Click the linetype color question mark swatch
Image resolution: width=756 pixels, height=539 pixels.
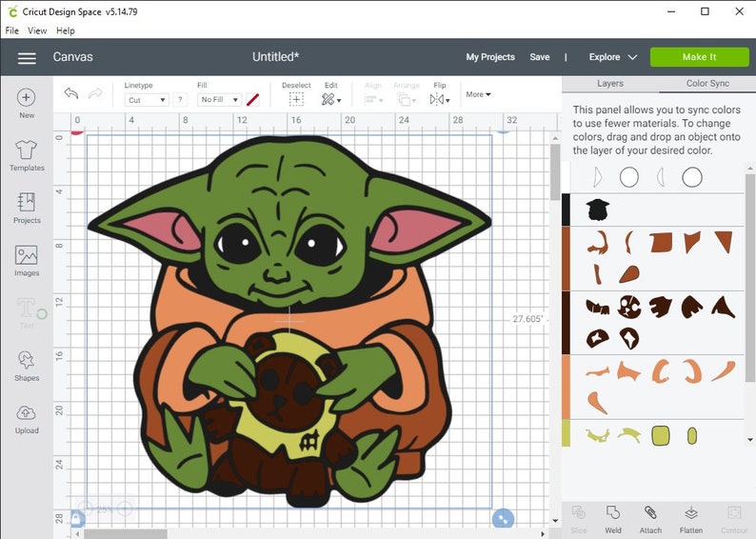[180, 100]
